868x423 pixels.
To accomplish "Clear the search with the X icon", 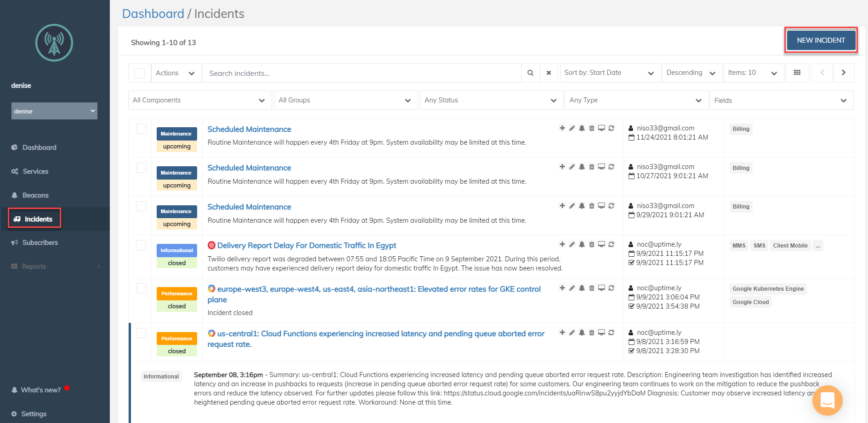I will coord(549,73).
